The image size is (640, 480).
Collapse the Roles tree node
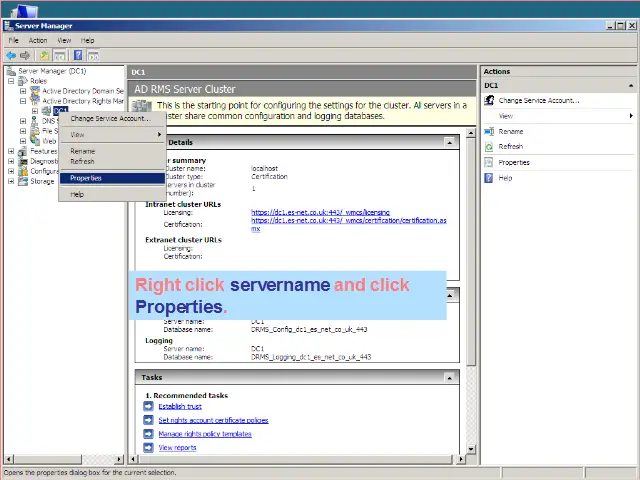point(11,81)
